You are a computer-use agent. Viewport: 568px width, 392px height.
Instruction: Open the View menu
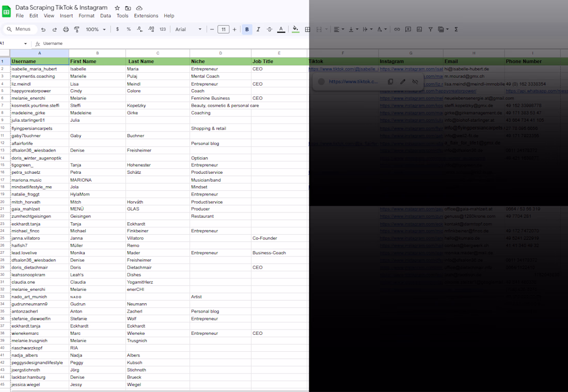tap(49, 16)
